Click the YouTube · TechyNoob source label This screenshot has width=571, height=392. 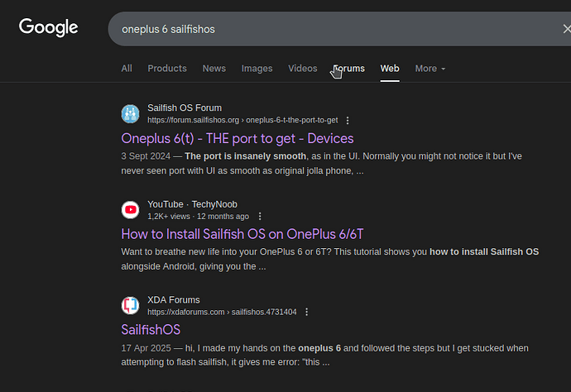(x=192, y=204)
